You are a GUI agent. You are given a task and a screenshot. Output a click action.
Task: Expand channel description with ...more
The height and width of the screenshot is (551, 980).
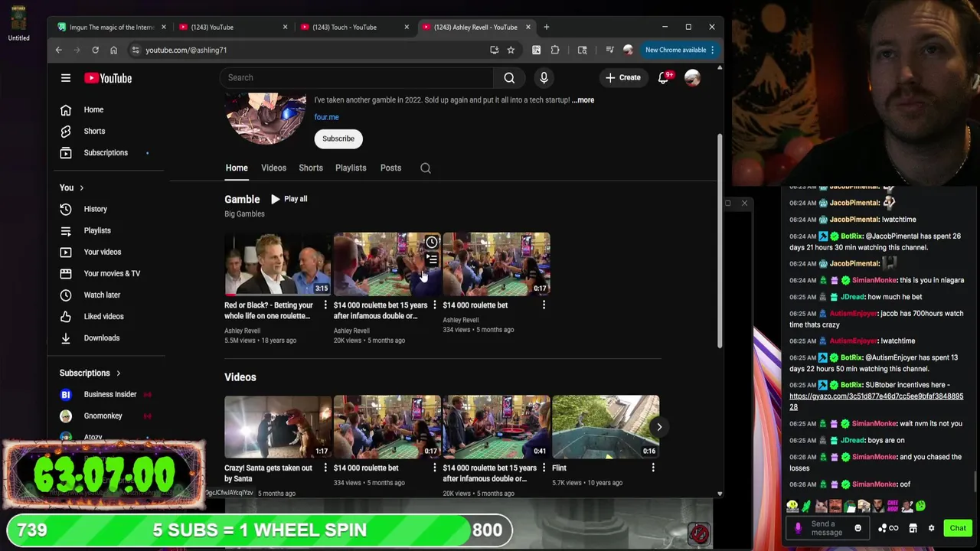click(x=583, y=99)
